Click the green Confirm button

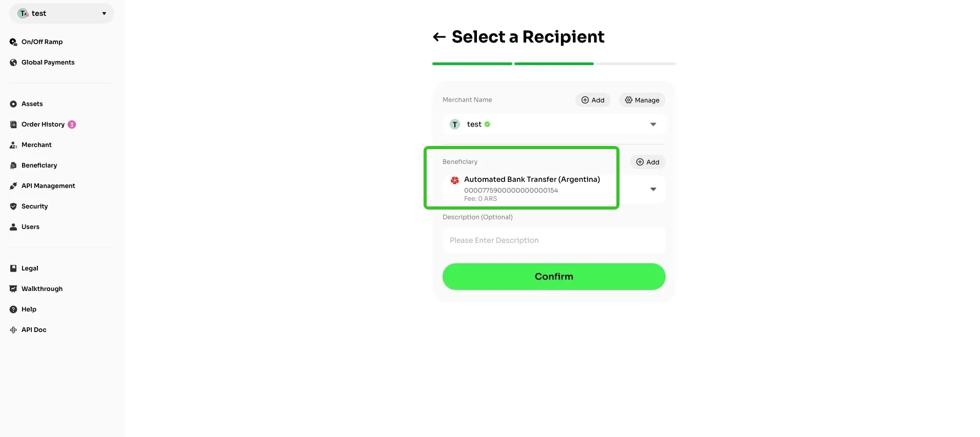[x=554, y=277]
